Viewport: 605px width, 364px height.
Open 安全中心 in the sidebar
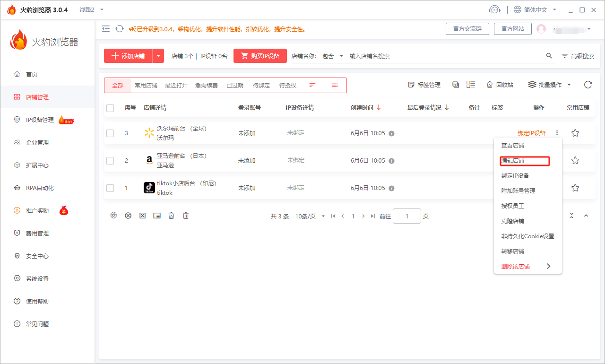37,256
